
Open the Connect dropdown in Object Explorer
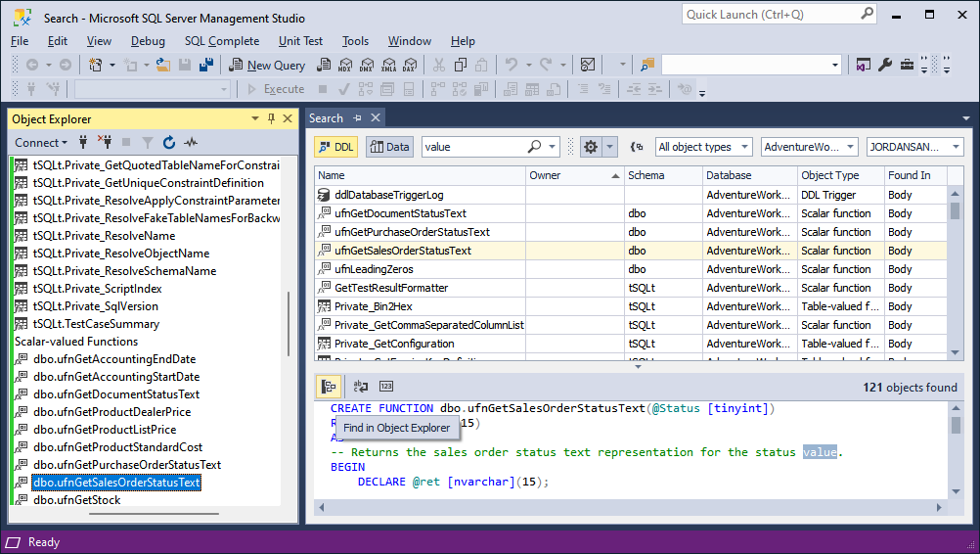[41, 143]
